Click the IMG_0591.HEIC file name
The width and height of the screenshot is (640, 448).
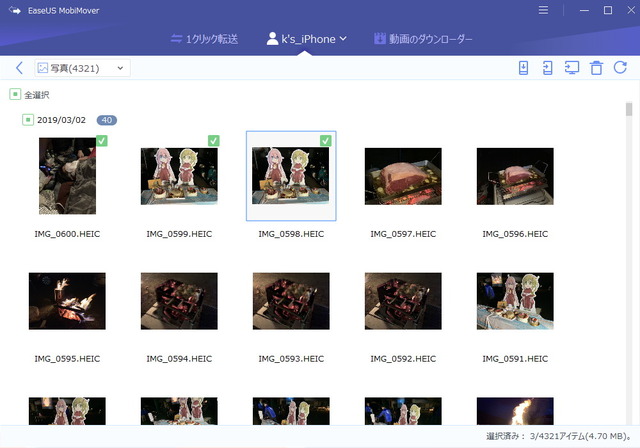pos(515,359)
